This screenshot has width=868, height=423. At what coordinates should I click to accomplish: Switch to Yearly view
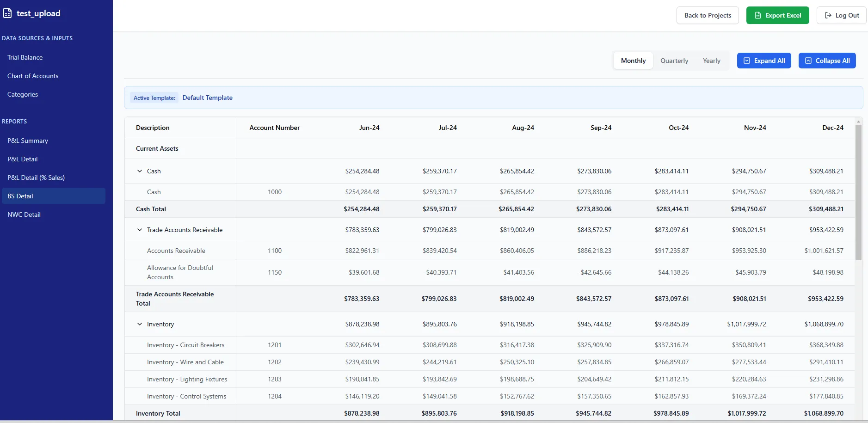tap(712, 61)
